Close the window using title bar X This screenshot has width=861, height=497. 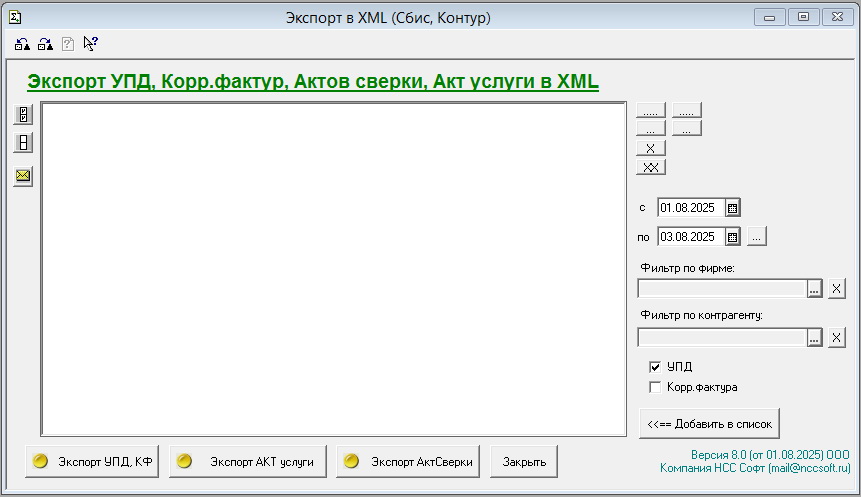point(837,18)
